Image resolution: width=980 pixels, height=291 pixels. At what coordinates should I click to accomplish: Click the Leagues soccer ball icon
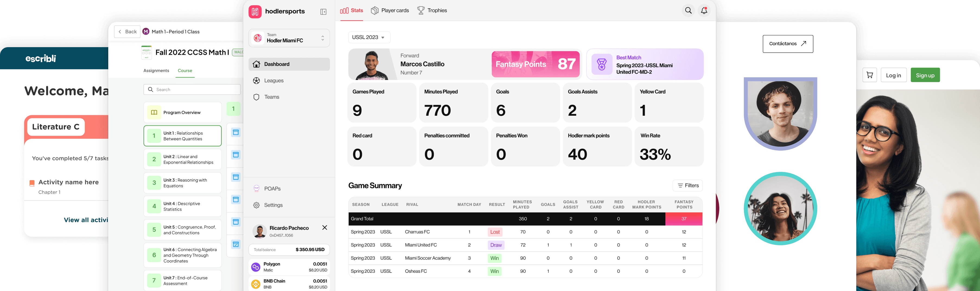point(256,80)
